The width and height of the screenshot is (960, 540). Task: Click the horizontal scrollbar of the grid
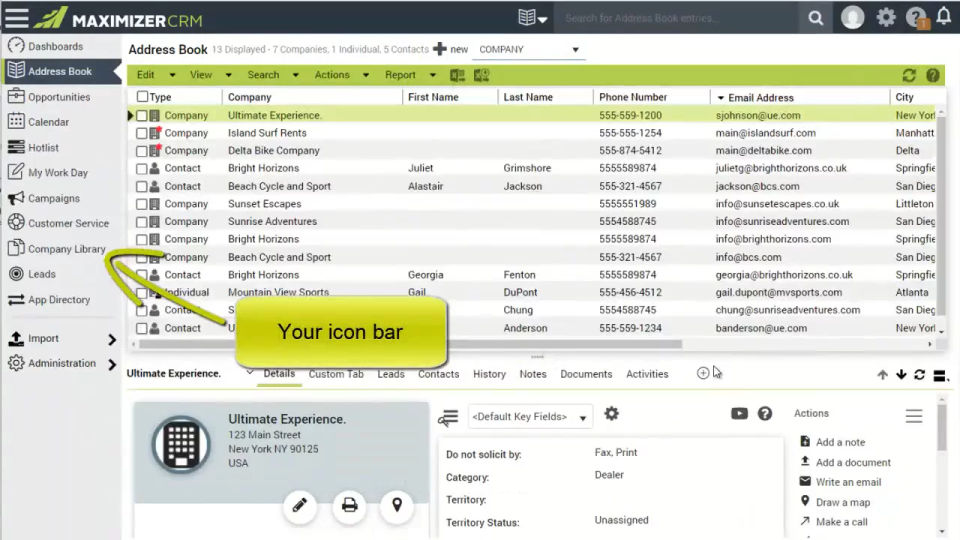click(x=410, y=344)
